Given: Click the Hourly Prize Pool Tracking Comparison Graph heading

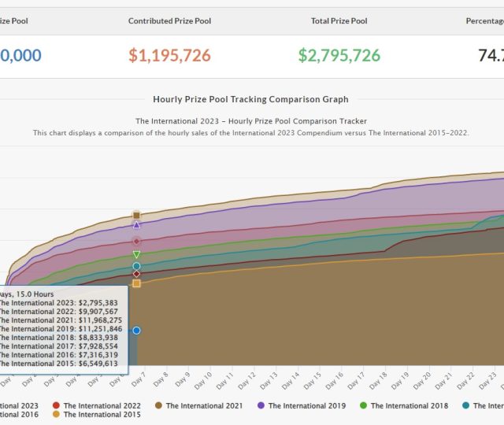Looking at the screenshot, I should coord(250,99).
